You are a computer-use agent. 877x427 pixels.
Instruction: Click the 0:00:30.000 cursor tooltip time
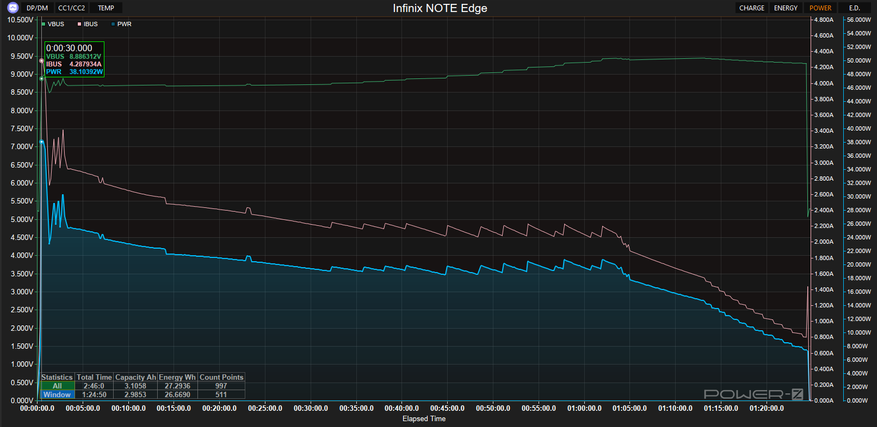pos(67,49)
